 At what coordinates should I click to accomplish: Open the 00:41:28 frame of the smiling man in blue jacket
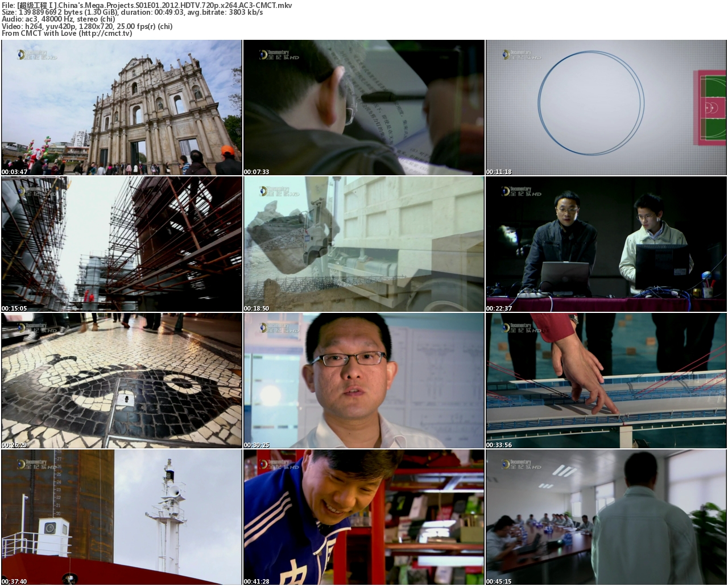[x=364, y=517]
